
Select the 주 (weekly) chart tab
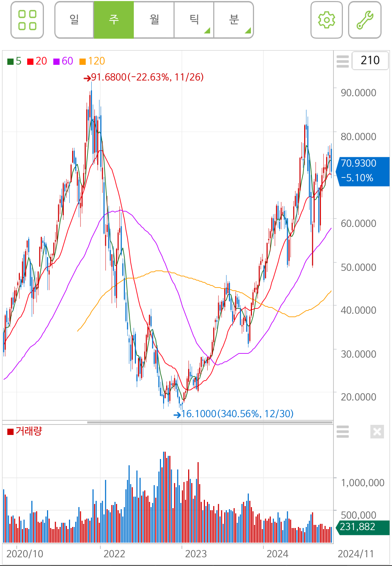tap(114, 20)
